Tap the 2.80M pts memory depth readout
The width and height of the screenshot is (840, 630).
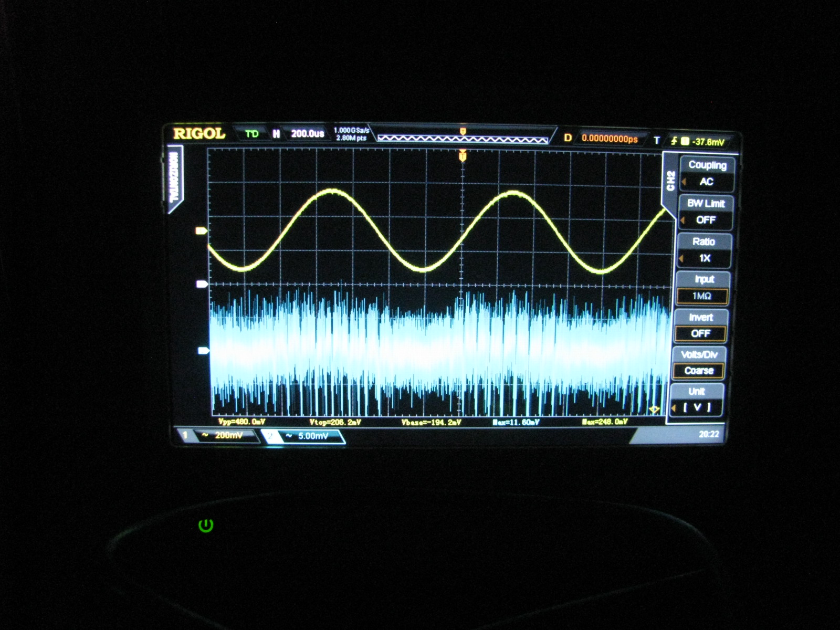point(351,138)
